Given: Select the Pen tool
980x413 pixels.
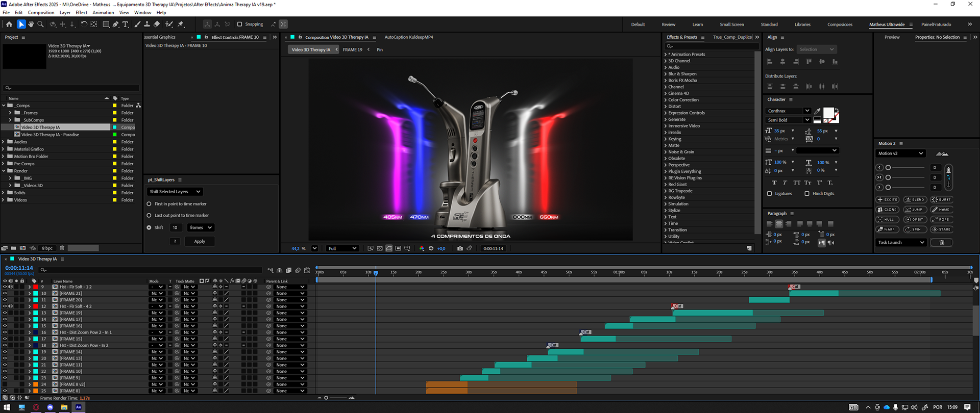Looking at the screenshot, I should [116, 24].
